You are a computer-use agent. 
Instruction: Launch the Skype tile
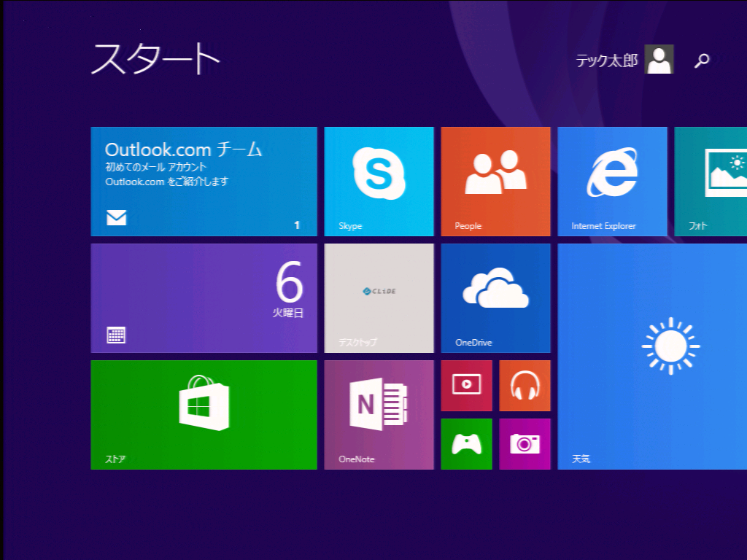379,182
